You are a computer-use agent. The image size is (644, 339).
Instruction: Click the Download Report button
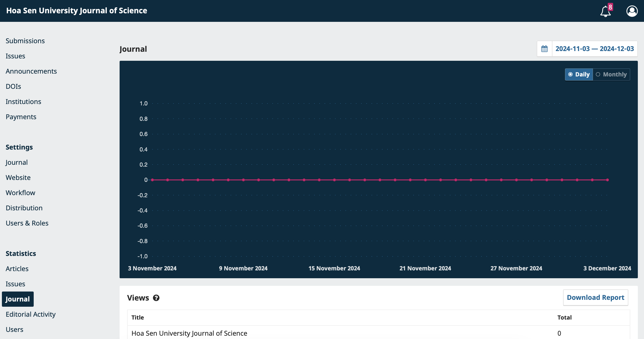tap(595, 297)
